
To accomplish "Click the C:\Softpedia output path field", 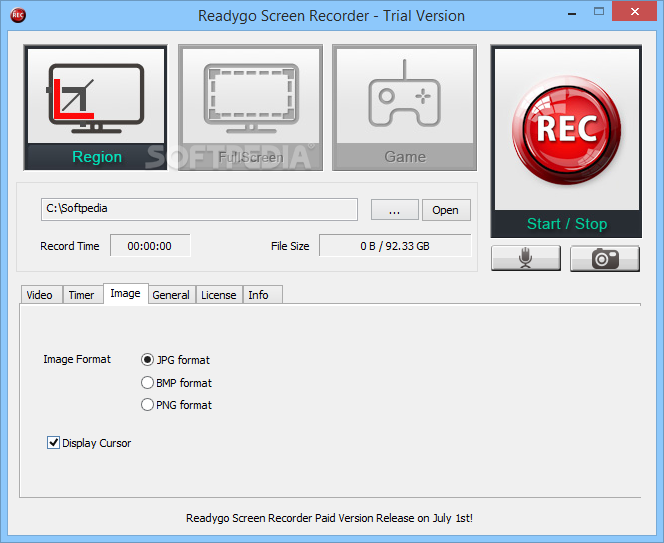I will click(x=199, y=209).
